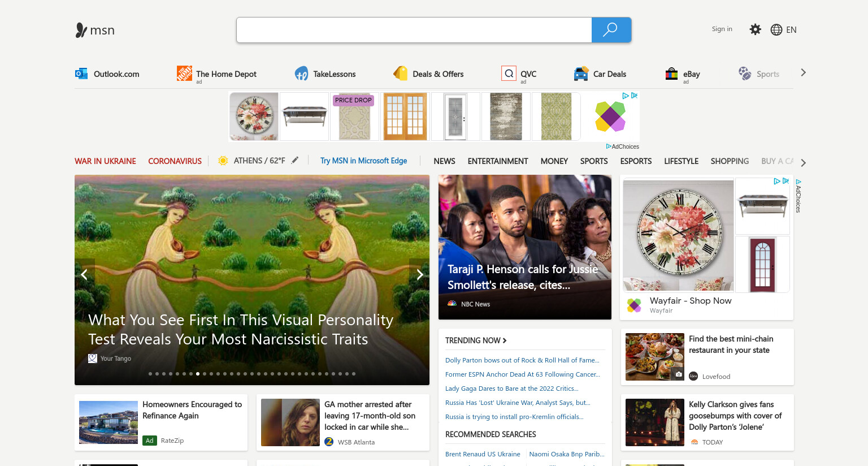Screen dimensions: 868x466
Task: Expand category navigation with right chevron
Action: tap(803, 163)
